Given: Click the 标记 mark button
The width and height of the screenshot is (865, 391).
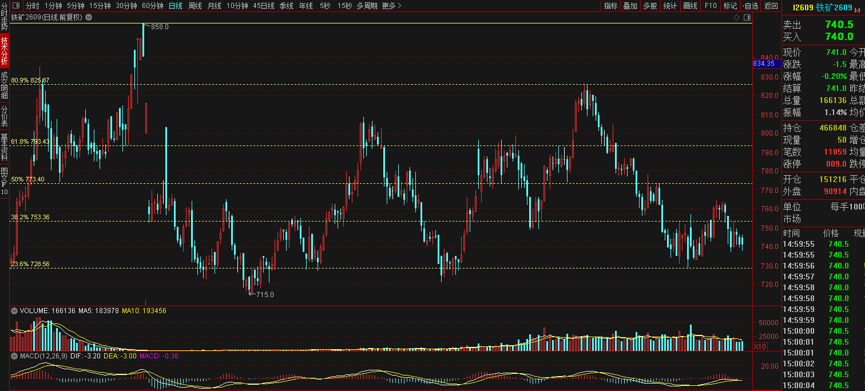Looking at the screenshot, I should [x=729, y=6].
